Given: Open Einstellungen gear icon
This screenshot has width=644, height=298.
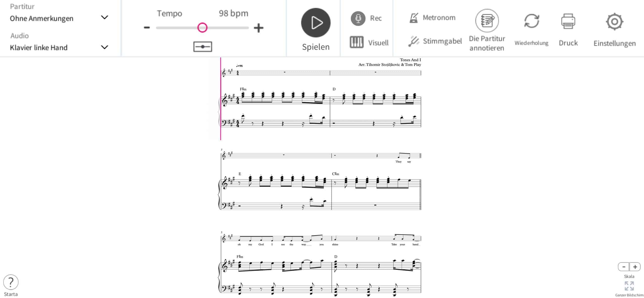Looking at the screenshot, I should click(614, 22).
